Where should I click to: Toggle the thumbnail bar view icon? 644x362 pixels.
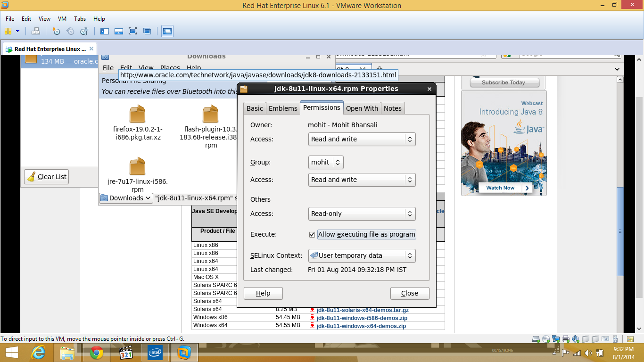pyautogui.click(x=119, y=31)
